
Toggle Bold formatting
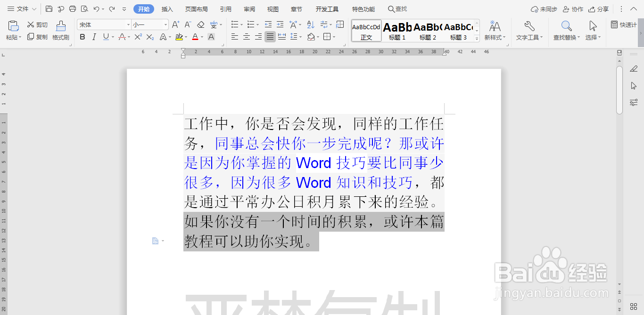pos(83,37)
